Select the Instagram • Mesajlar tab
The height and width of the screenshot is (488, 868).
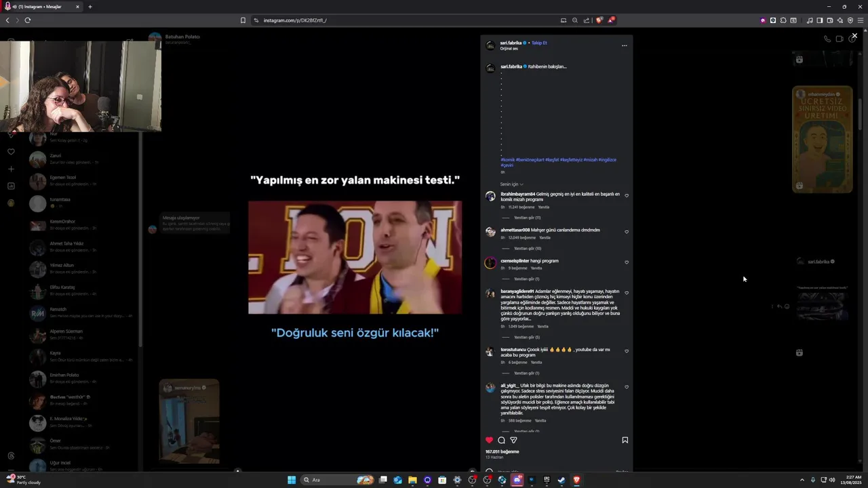(x=42, y=7)
